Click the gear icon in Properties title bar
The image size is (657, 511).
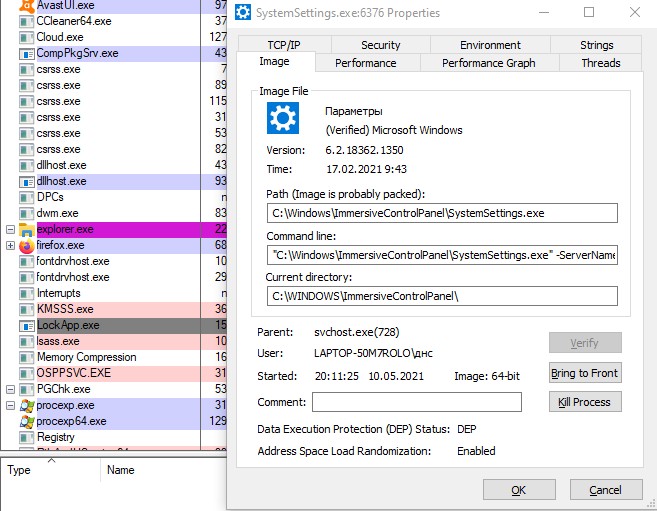pyautogui.click(x=243, y=12)
